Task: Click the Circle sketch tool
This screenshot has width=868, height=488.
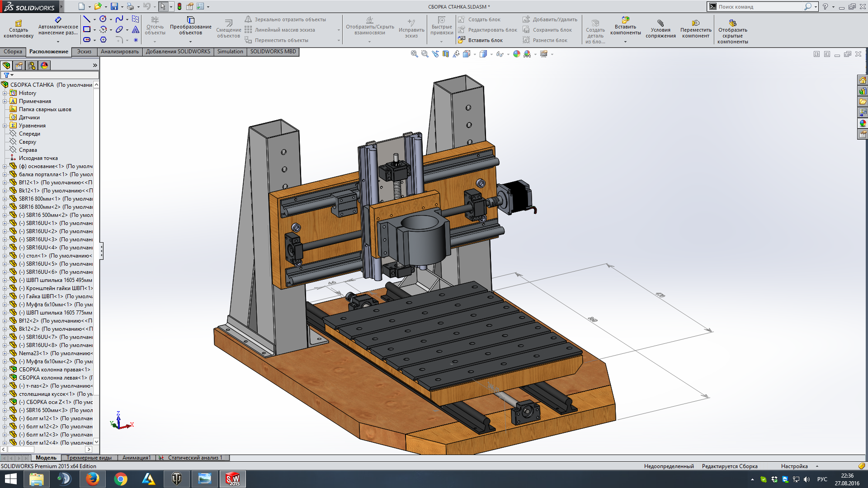Action: coord(103,19)
